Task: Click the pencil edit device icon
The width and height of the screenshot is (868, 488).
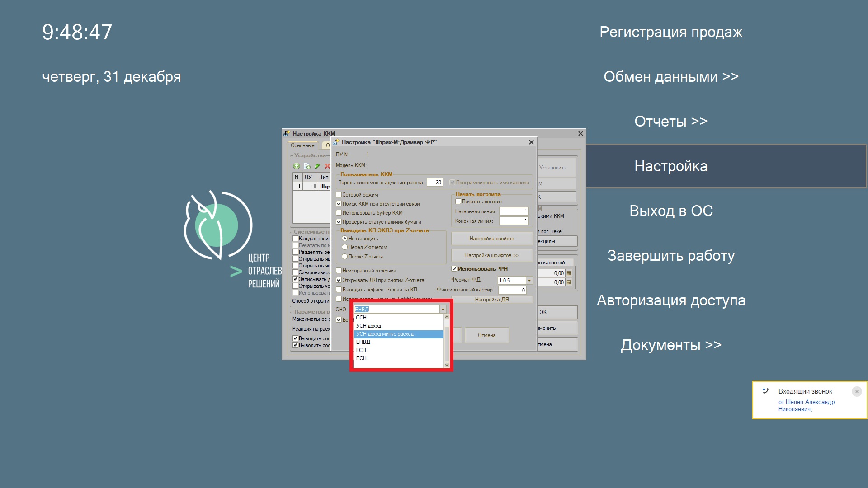Action: [317, 166]
